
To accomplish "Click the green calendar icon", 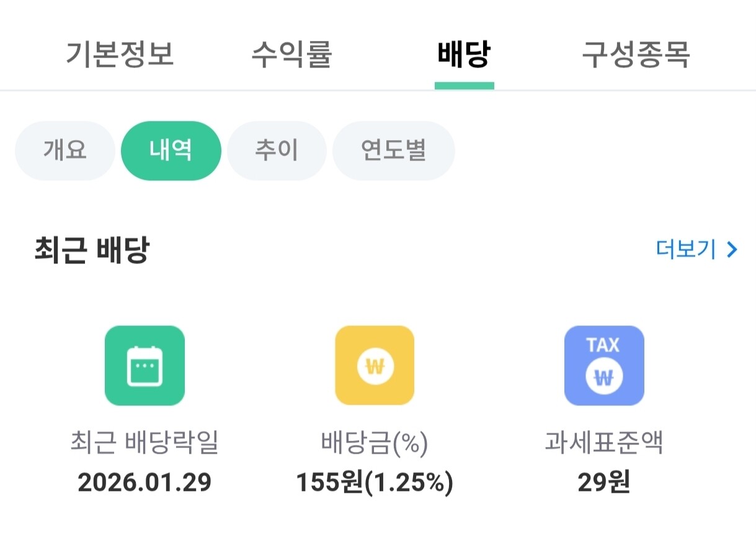I will [x=145, y=365].
